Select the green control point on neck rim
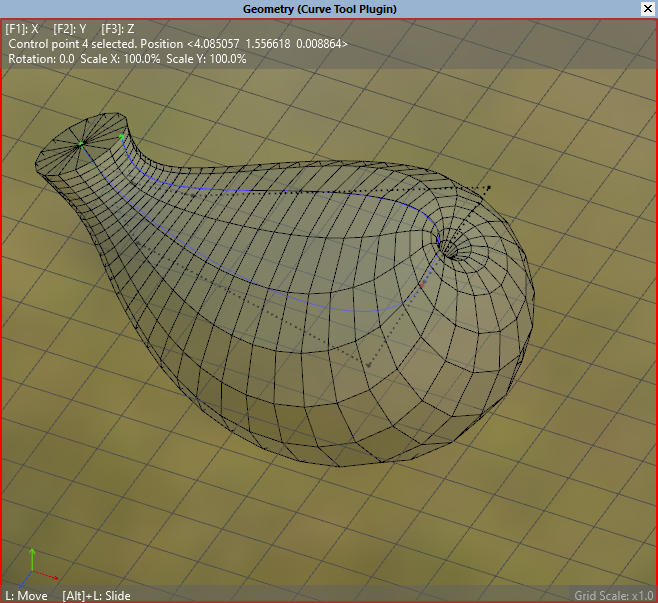This screenshot has width=658, height=603. (x=121, y=136)
